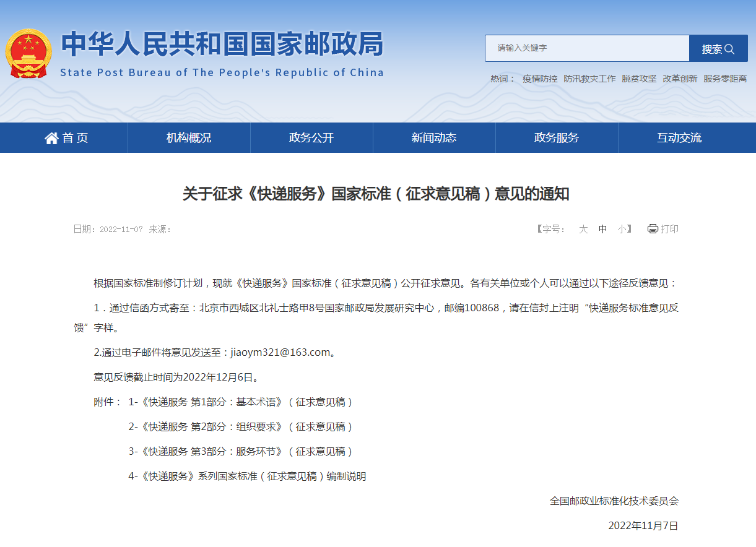The width and height of the screenshot is (756, 547).
Task: Open the 政务服务 navigation tab
Action: [557, 138]
